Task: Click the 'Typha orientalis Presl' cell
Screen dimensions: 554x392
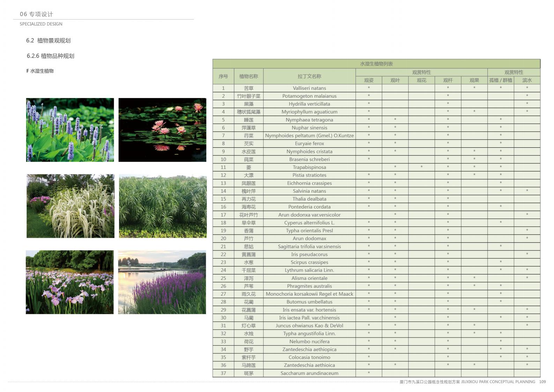Action: [309, 231]
